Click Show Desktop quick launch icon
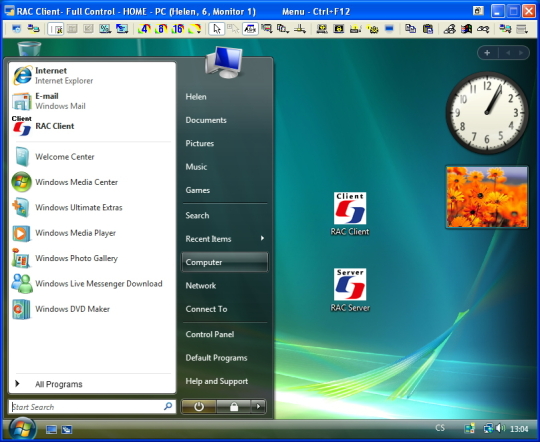Screen dimensions: 540x442 tap(51, 430)
